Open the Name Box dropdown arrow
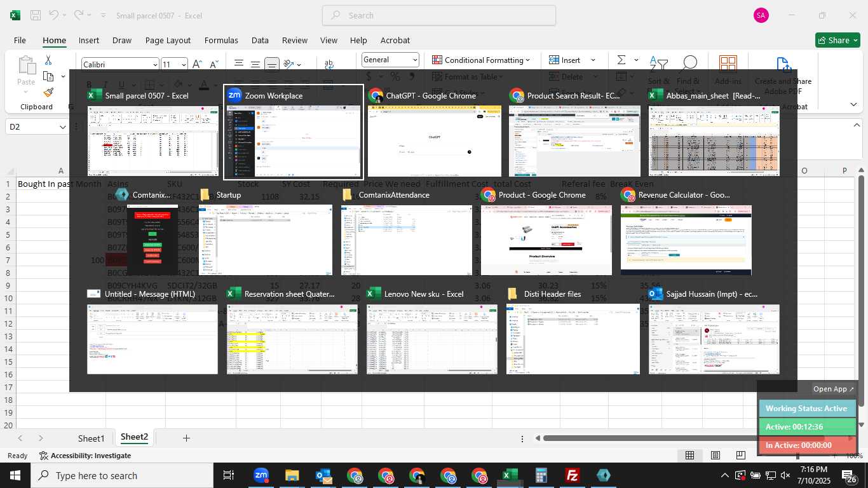 point(62,127)
